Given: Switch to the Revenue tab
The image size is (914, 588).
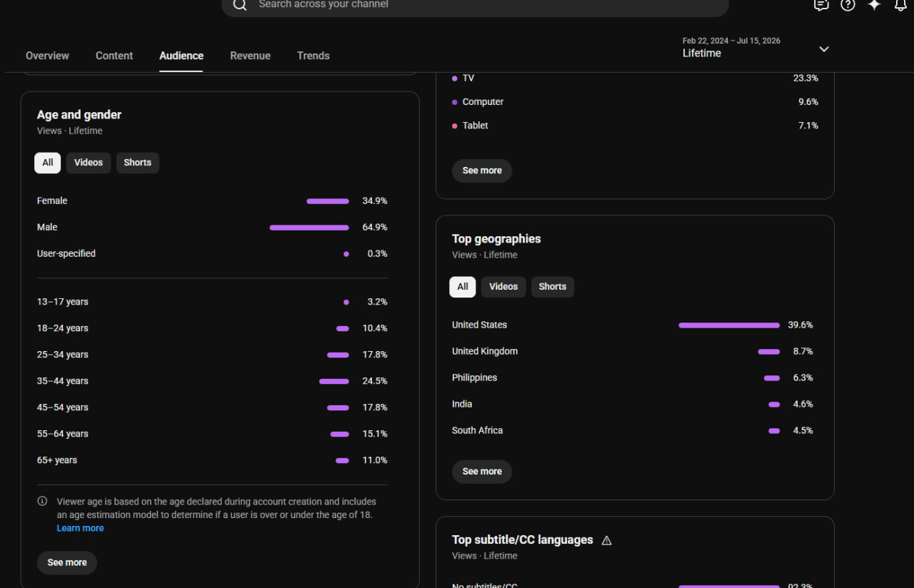Looking at the screenshot, I should pyautogui.click(x=250, y=56).
